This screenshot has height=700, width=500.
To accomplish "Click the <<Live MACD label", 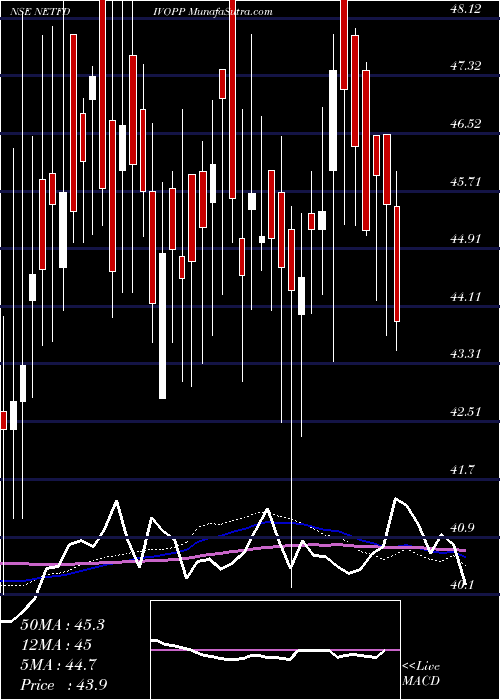I will click(421, 674).
